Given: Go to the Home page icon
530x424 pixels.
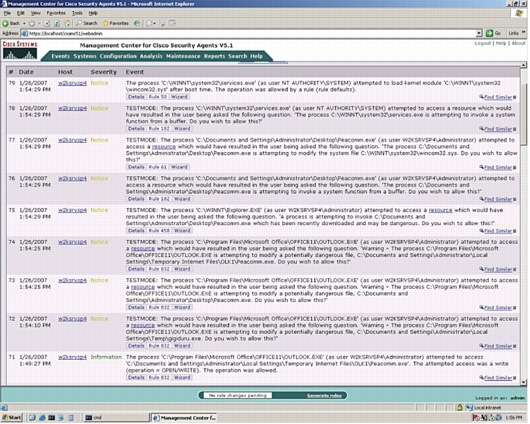Looking at the screenshot, I should (x=67, y=23).
